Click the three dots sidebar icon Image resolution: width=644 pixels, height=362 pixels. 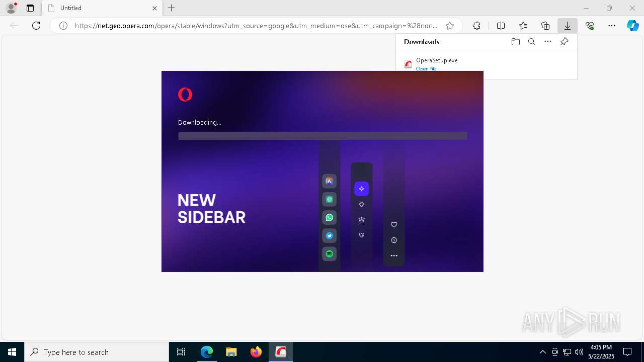[394, 255]
